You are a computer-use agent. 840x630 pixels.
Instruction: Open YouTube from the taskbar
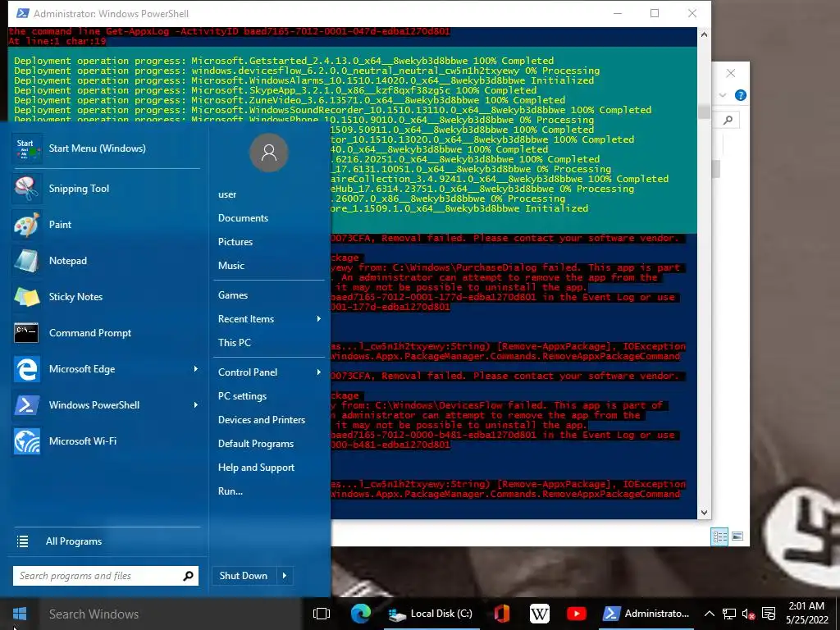click(x=577, y=614)
